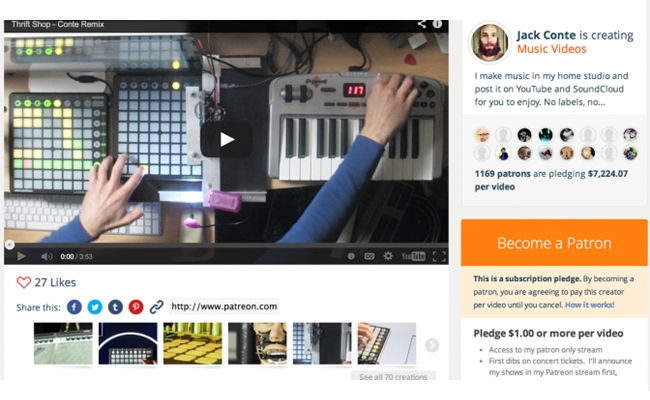Open video share icon in title bar
This screenshot has height=400, width=650.
[422, 24]
